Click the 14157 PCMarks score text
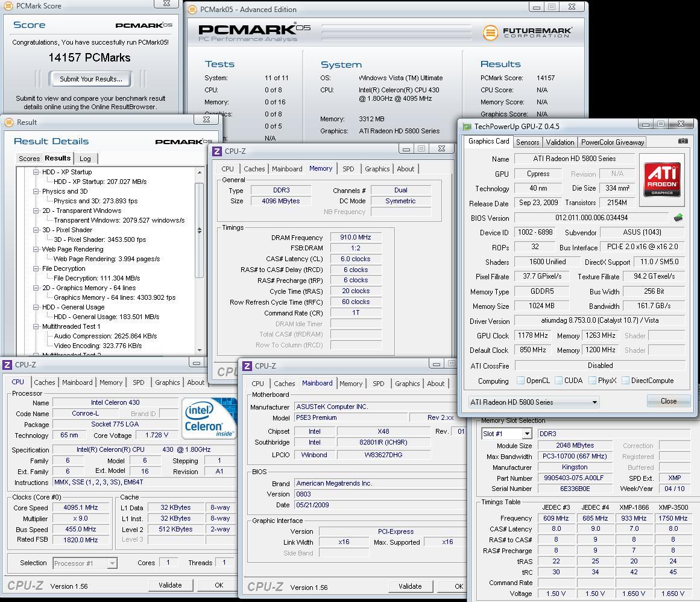The height and width of the screenshot is (602, 700). pos(89,58)
